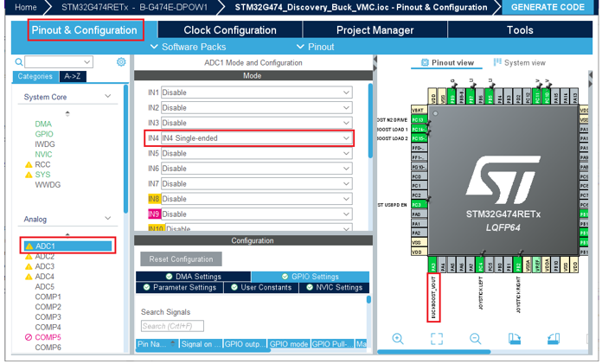Viewport: 602px width, 364px height.
Task: Open the NVIC Settings tab
Action: [x=335, y=288]
